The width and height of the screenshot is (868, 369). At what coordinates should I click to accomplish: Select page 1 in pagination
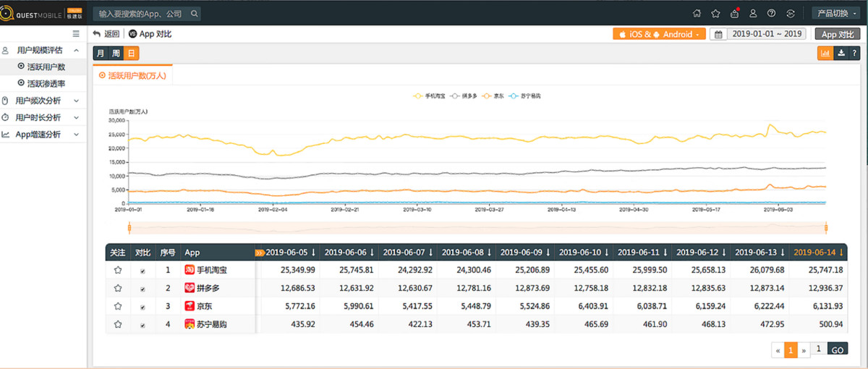coord(791,350)
